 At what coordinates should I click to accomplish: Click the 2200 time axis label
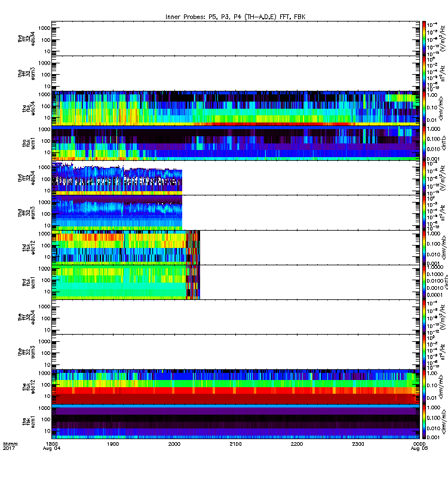pos(296,443)
